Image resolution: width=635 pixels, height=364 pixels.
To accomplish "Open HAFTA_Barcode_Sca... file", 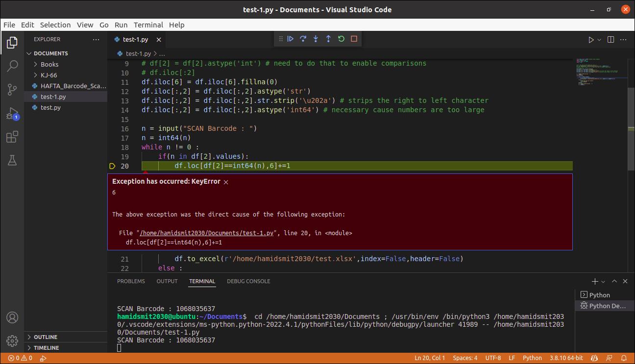I will pyautogui.click(x=66, y=86).
